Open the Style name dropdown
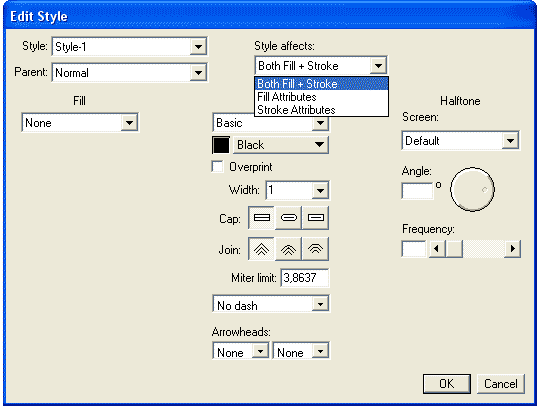Image resolution: width=539 pixels, height=409 pixels. tap(129, 46)
